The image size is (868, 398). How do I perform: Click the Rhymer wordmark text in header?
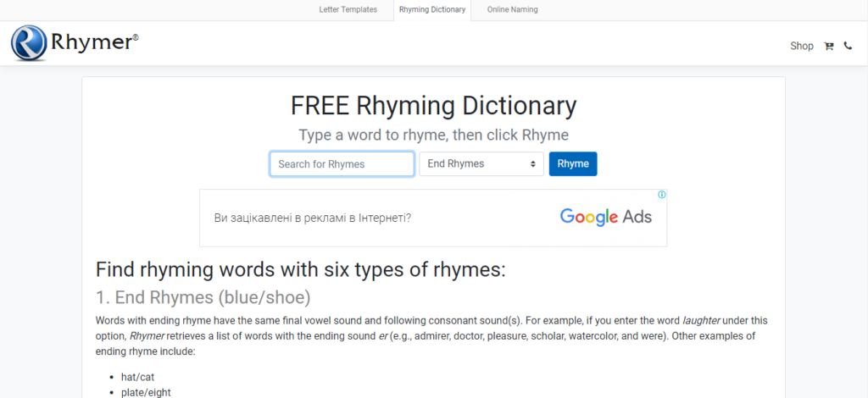[x=93, y=42]
